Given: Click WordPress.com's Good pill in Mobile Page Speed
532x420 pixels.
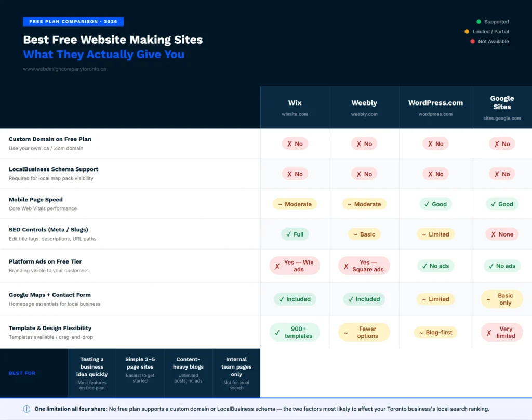Looking at the screenshot, I should pyautogui.click(x=435, y=204).
